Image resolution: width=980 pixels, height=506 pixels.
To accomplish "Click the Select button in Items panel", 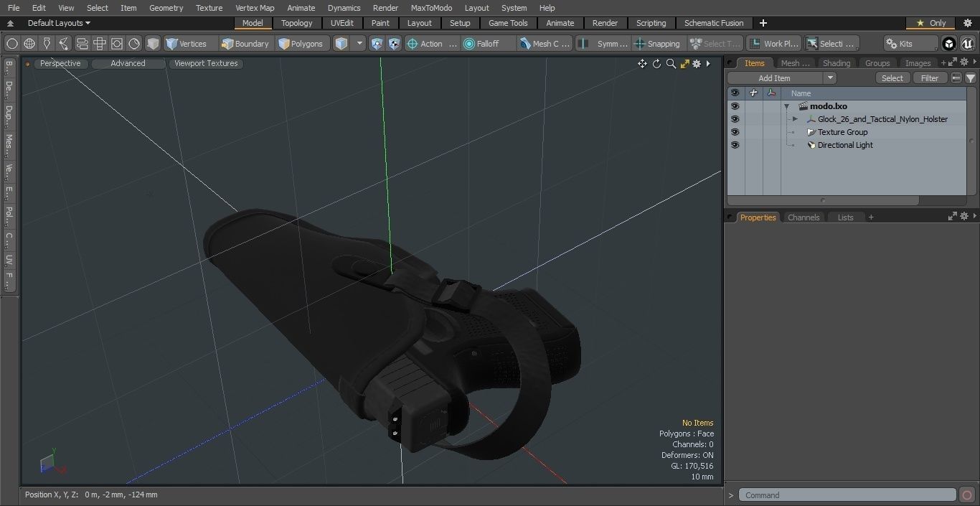I will 892,78.
